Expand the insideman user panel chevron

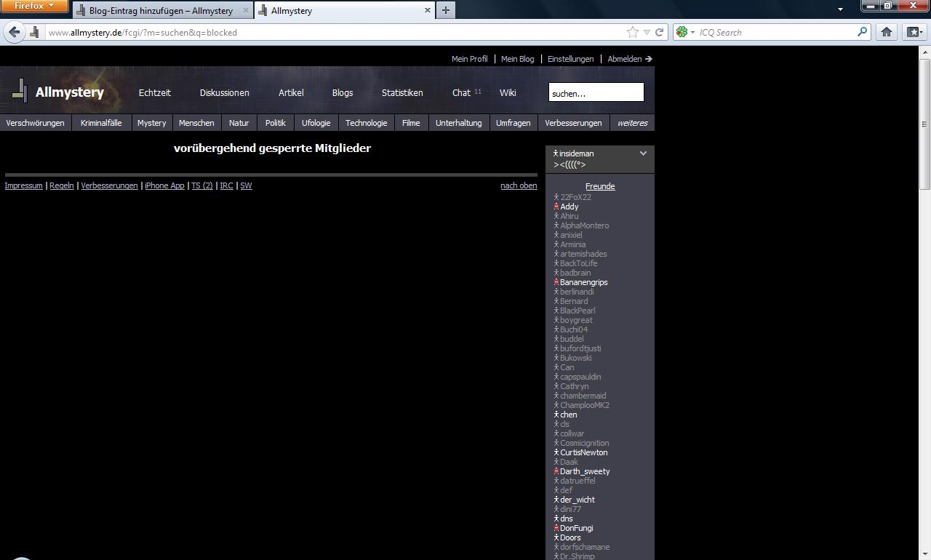643,153
